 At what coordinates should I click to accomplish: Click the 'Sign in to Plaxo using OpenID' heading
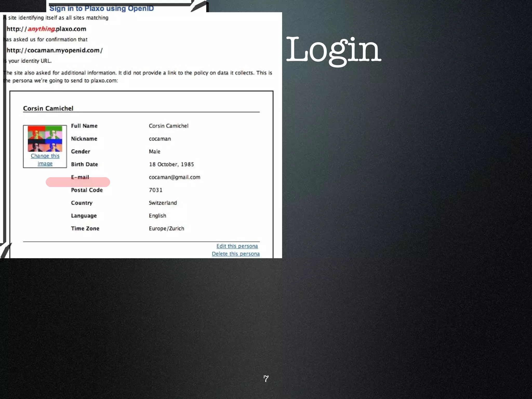[102, 8]
